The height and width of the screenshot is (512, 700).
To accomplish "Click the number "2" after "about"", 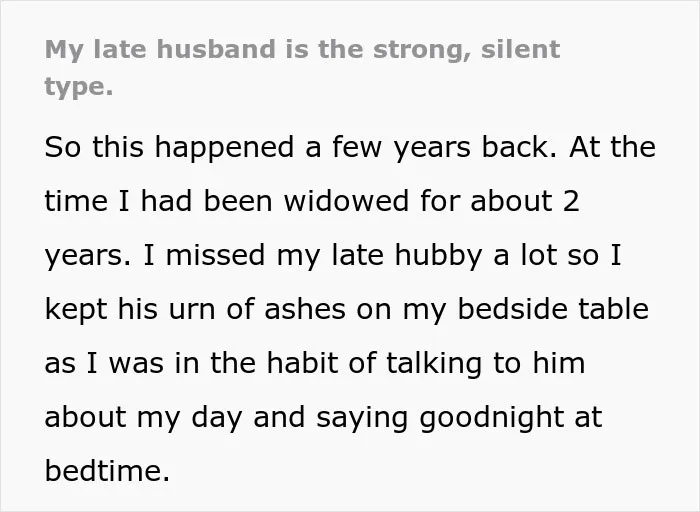I will [x=571, y=201].
